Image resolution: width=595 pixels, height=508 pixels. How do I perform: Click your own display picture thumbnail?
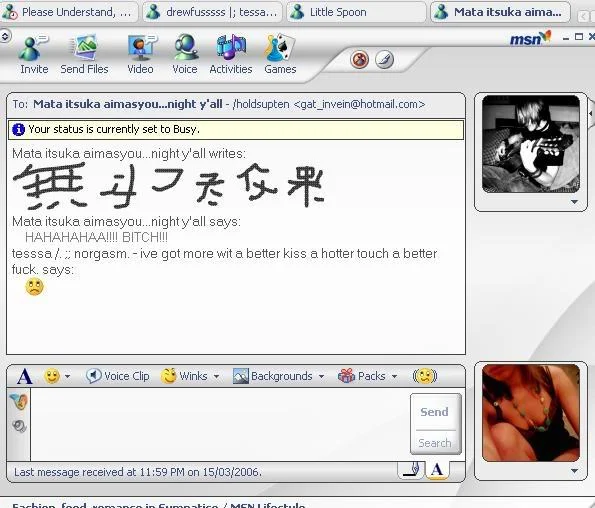click(x=530, y=413)
